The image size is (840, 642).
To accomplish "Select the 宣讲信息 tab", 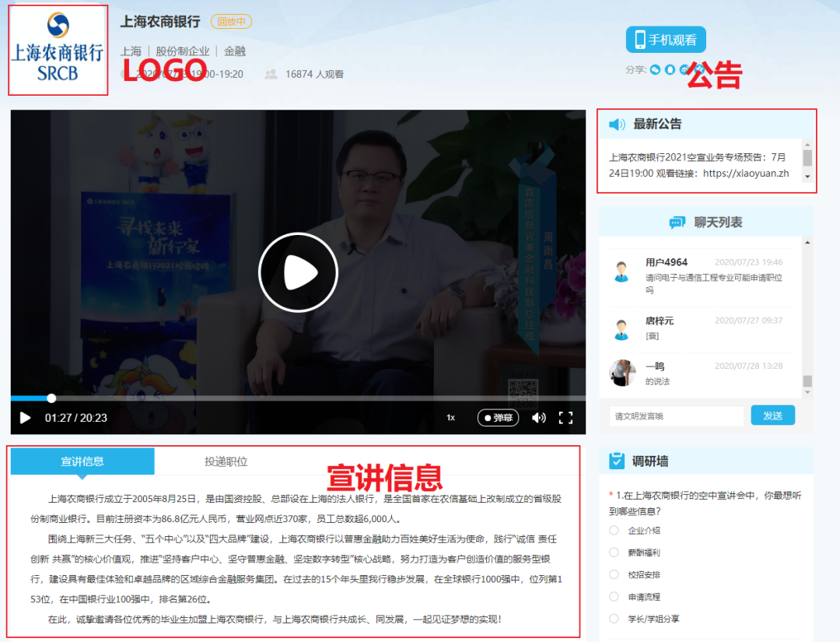I will (x=82, y=461).
